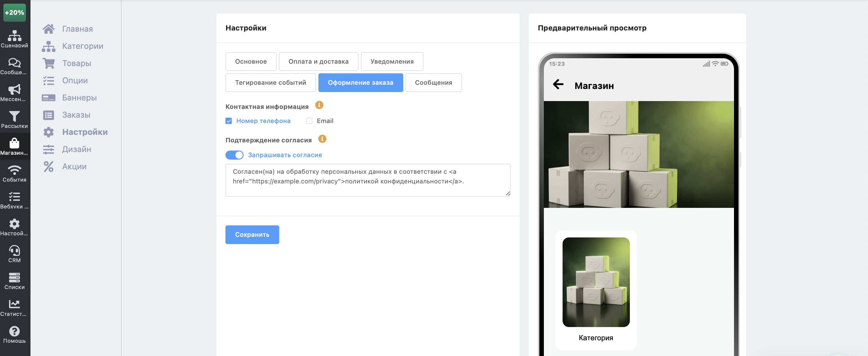The width and height of the screenshot is (868, 356).
Task: Select Настройки in shop menu
Action: click(x=75, y=132)
